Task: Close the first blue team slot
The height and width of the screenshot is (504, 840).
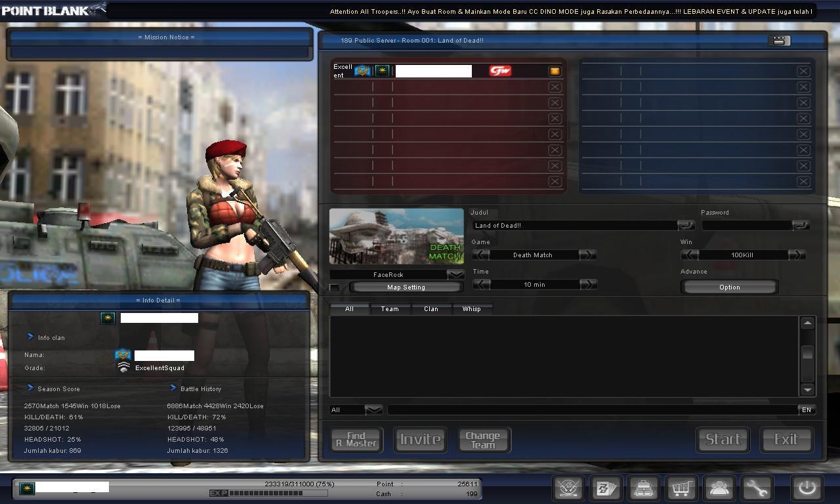Action: (803, 71)
